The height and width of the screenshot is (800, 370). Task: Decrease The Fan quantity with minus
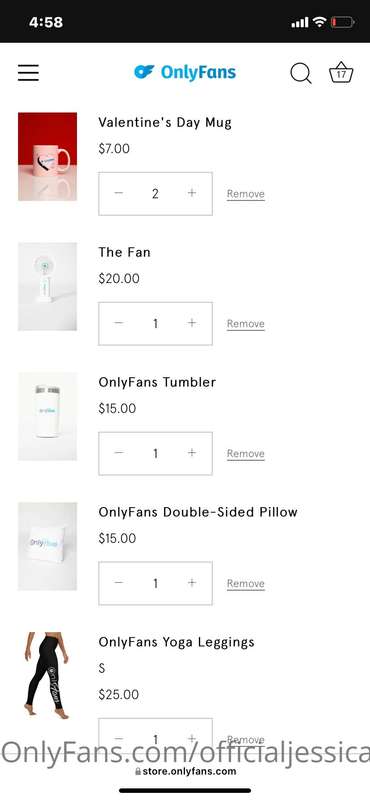pos(119,323)
